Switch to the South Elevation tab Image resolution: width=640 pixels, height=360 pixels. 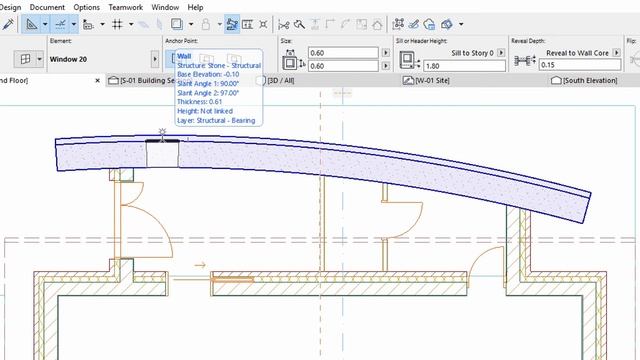point(584,80)
